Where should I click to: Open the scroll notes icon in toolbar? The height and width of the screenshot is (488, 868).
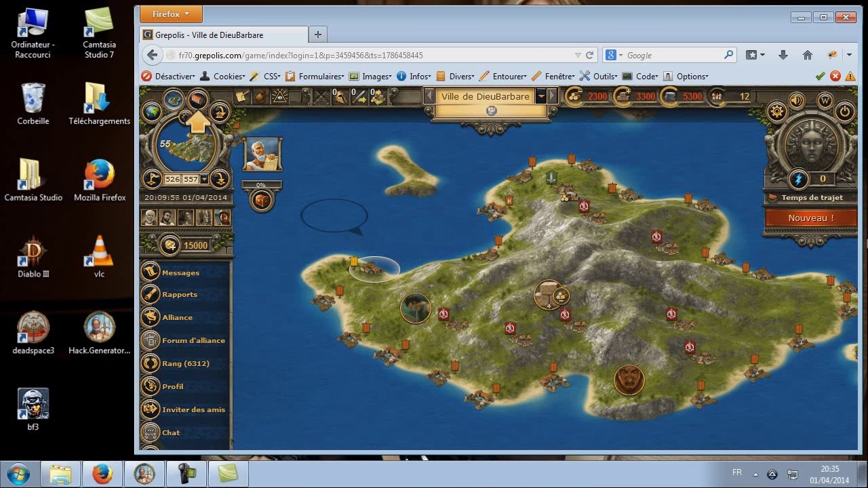click(241, 97)
